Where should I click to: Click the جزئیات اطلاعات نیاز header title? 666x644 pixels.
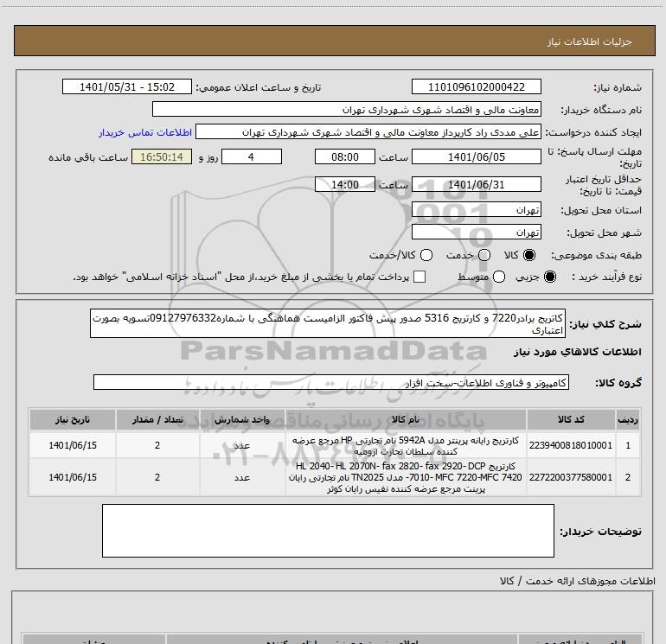point(589,41)
